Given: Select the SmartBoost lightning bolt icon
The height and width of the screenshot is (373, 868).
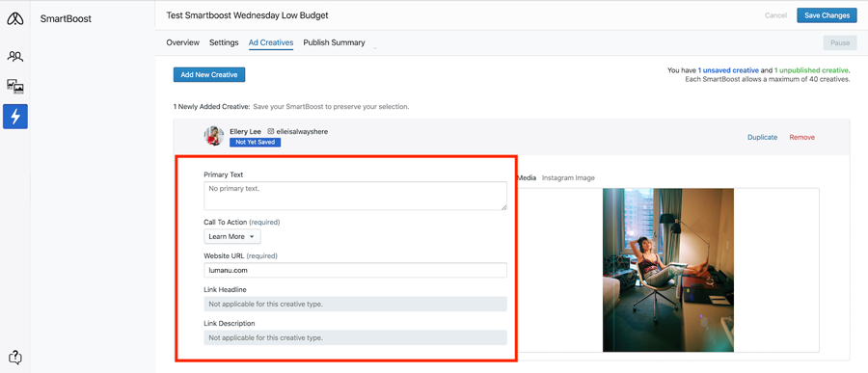Looking at the screenshot, I should tap(14, 117).
